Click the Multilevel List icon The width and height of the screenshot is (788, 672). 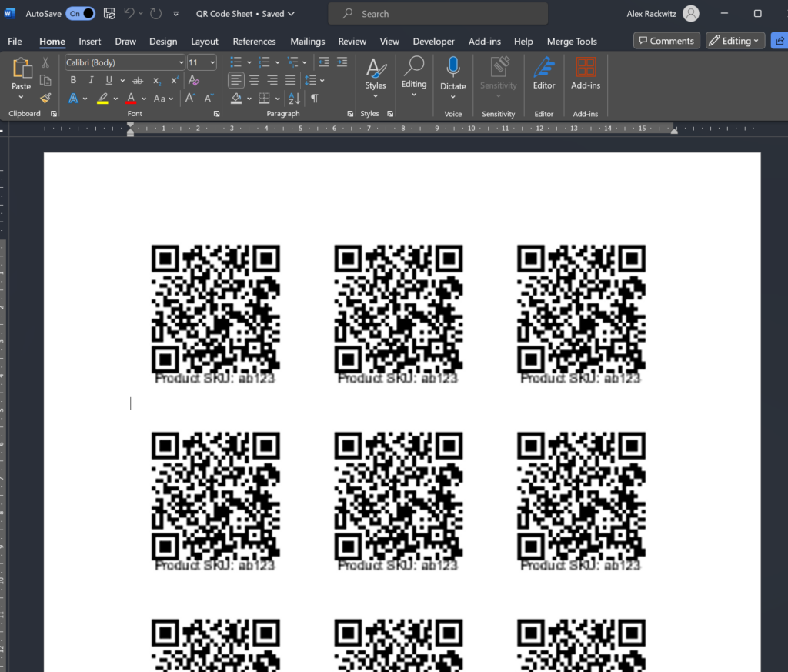click(292, 62)
